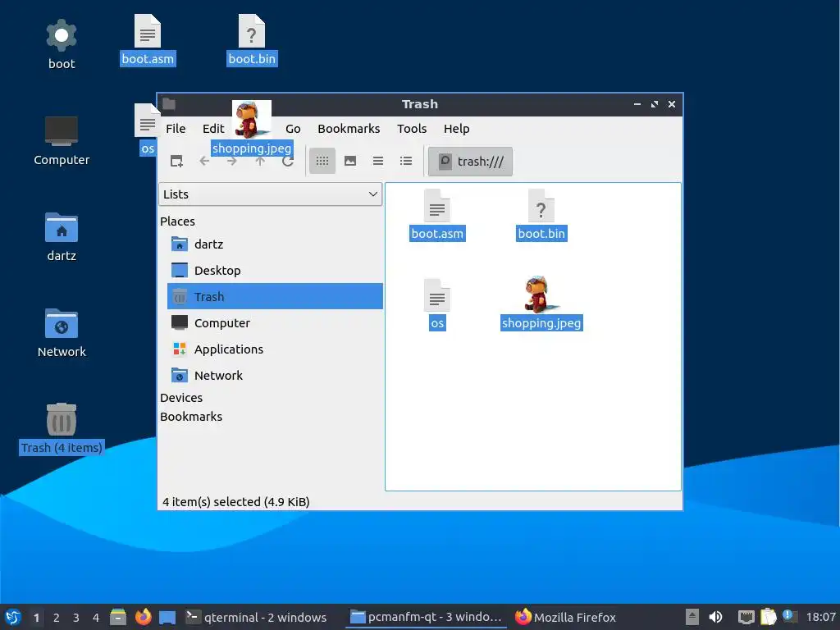Click boot.asm icon on the desktop

coord(148,40)
